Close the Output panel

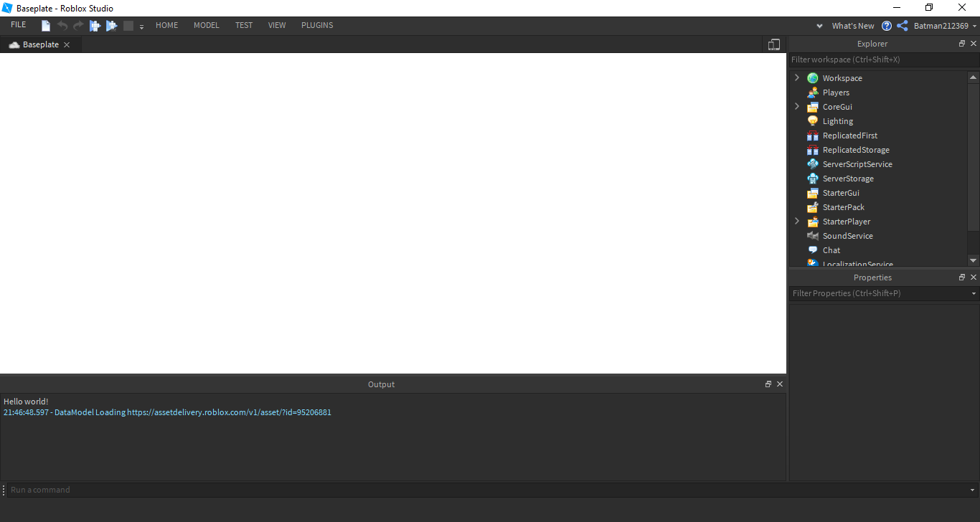click(780, 384)
